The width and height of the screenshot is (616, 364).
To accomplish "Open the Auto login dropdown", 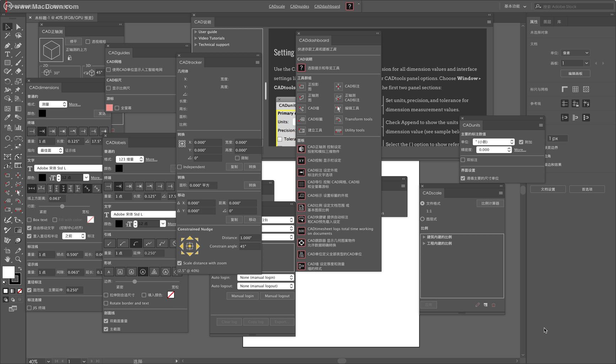I will 266,277.
